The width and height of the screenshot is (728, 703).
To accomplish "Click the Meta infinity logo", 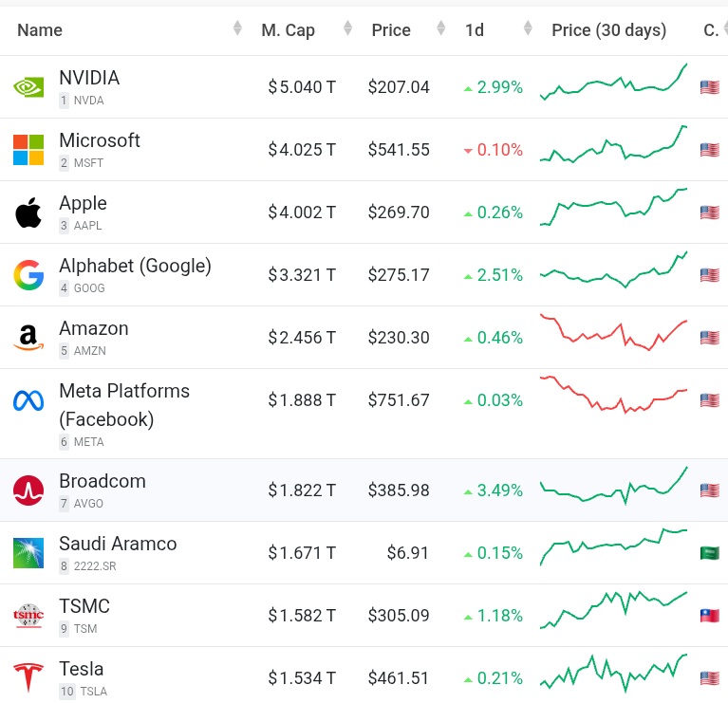I will coord(28,400).
